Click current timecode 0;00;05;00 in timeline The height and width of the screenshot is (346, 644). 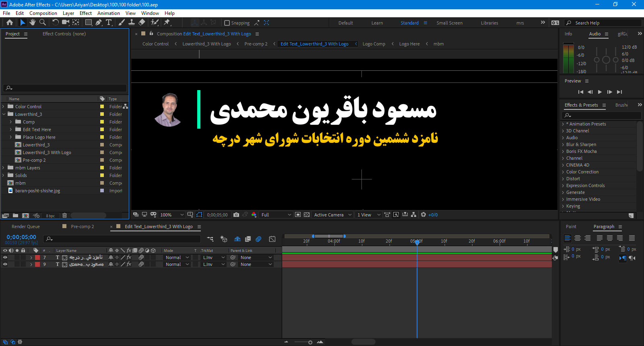pos(21,237)
